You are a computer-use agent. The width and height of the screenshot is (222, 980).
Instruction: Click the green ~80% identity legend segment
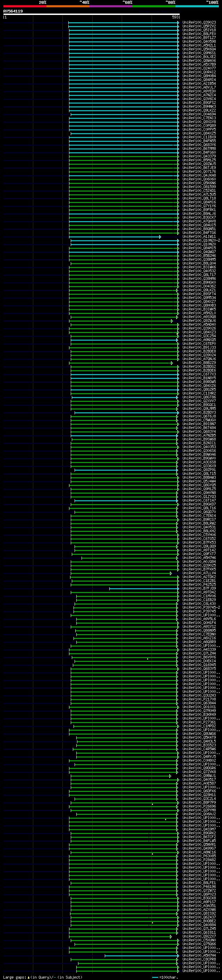point(154,6)
